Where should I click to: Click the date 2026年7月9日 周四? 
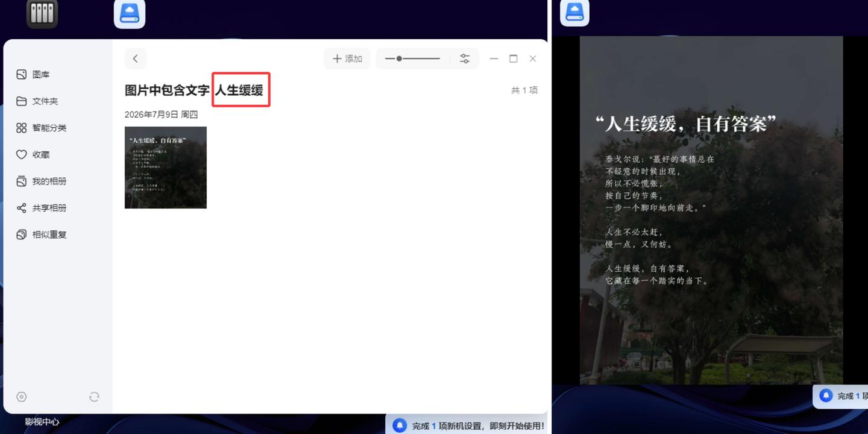coord(161,115)
